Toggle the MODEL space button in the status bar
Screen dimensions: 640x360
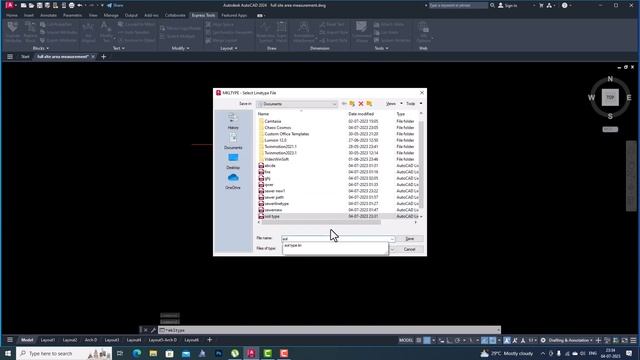[x=406, y=340]
